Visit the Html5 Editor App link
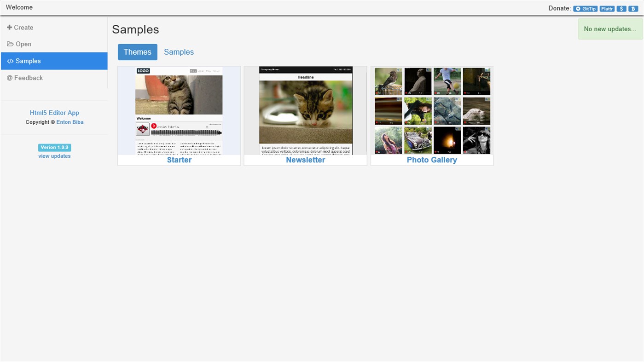The image size is (644, 362). 54,113
